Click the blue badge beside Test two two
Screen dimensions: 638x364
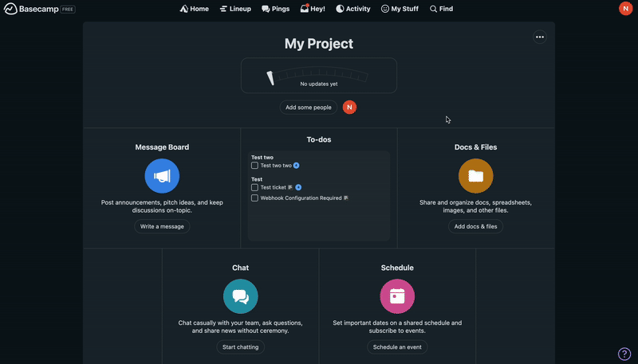tap(296, 166)
